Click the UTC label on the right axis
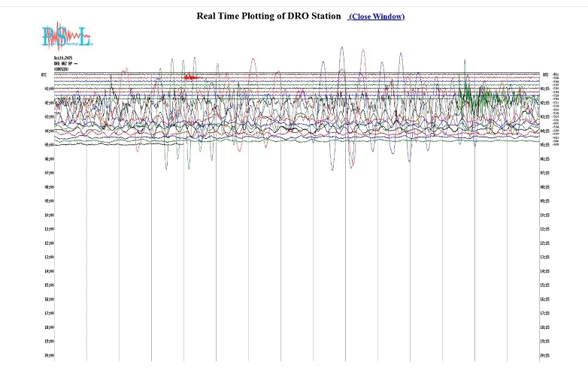This screenshot has height=374, width=588. [545, 75]
